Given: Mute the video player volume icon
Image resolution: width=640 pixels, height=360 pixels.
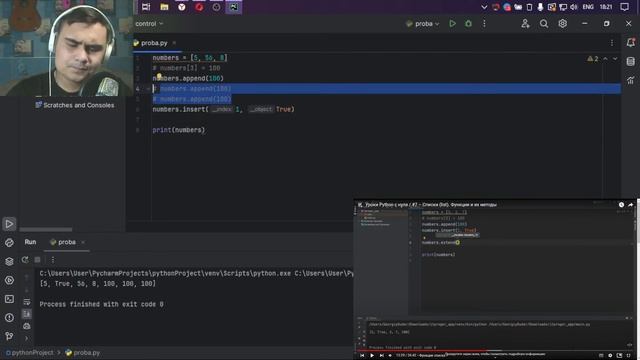Looking at the screenshot, I should click(390, 356).
